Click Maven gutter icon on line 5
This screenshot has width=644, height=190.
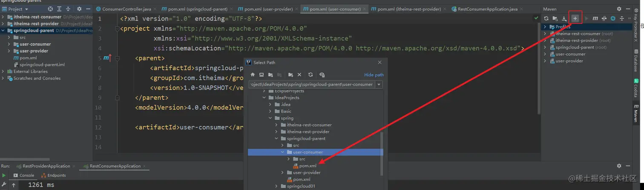106,58
